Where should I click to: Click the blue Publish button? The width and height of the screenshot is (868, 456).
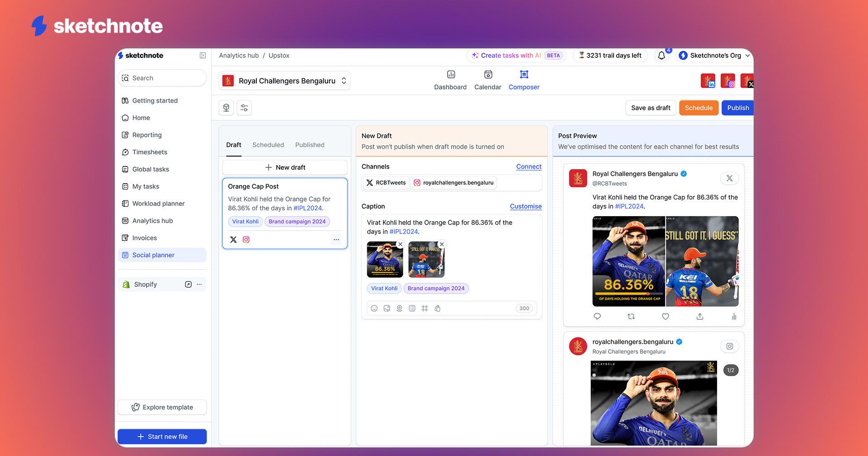[x=737, y=108]
